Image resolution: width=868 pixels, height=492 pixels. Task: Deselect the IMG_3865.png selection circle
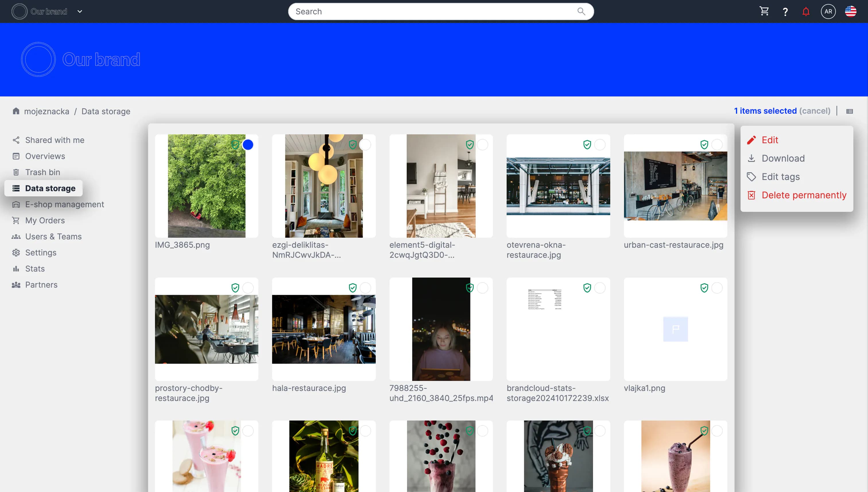(x=248, y=145)
